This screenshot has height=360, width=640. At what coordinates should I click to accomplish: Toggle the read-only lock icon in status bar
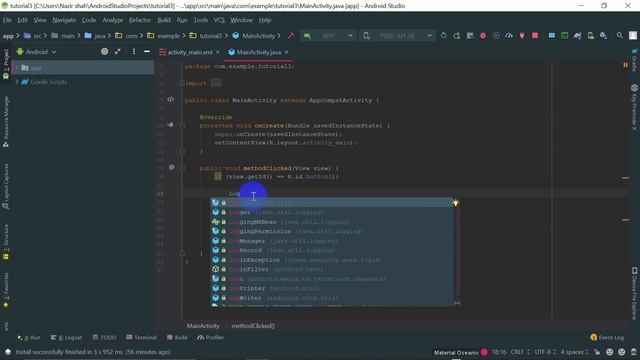click(x=597, y=352)
